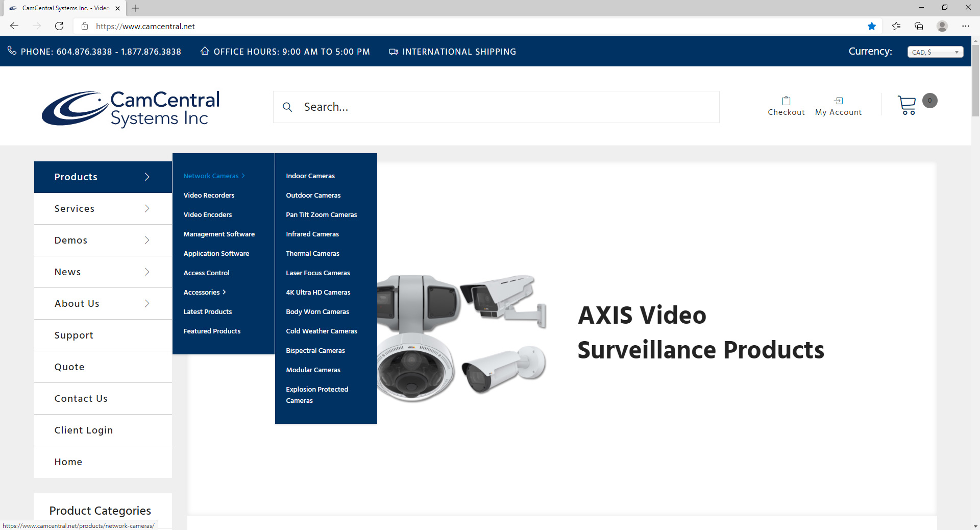Click the phone icon in the top bar
The width and height of the screenshot is (980, 530).
[12, 51]
